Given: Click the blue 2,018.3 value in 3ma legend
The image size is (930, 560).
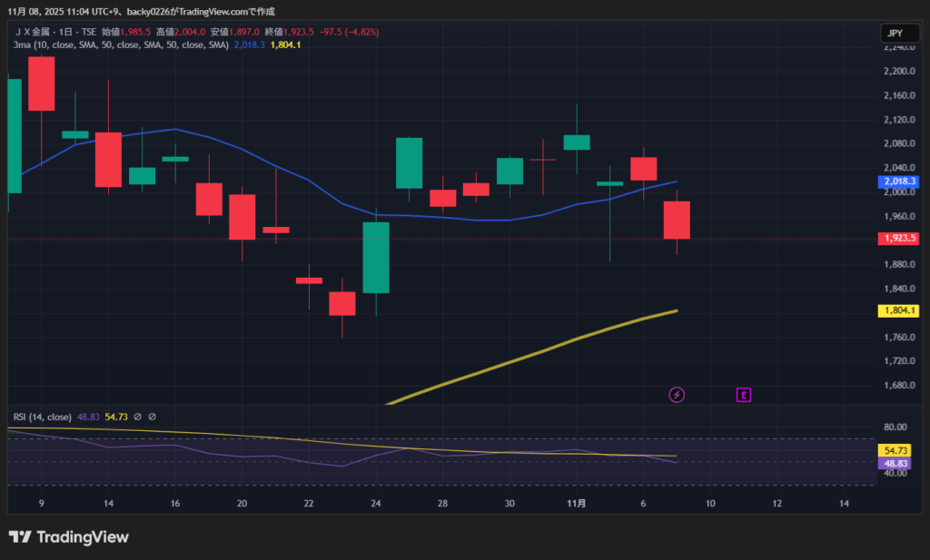Looking at the screenshot, I should click(249, 44).
